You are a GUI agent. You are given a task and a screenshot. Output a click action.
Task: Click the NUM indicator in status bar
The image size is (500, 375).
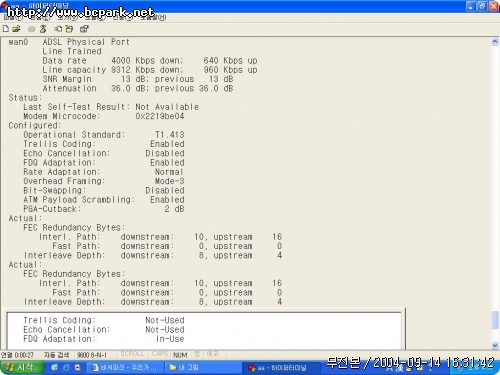click(x=180, y=355)
